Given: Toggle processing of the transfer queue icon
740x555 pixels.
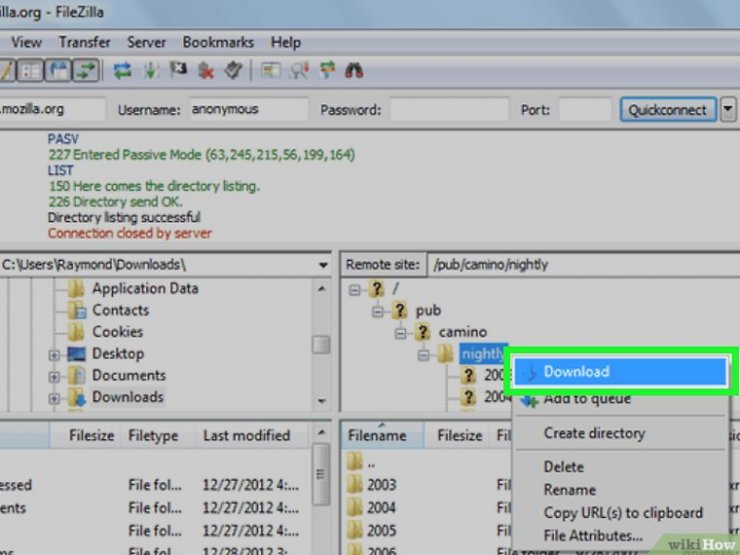Looking at the screenshot, I should click(x=151, y=71).
